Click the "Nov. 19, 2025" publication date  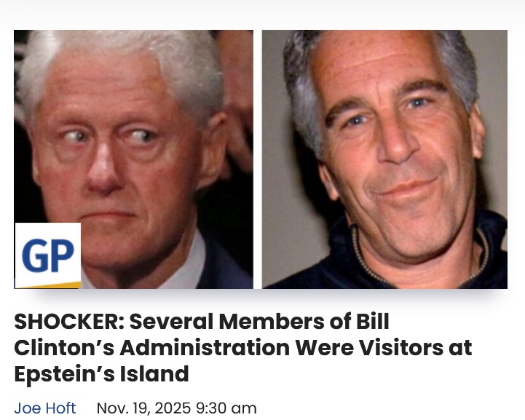click(x=143, y=408)
